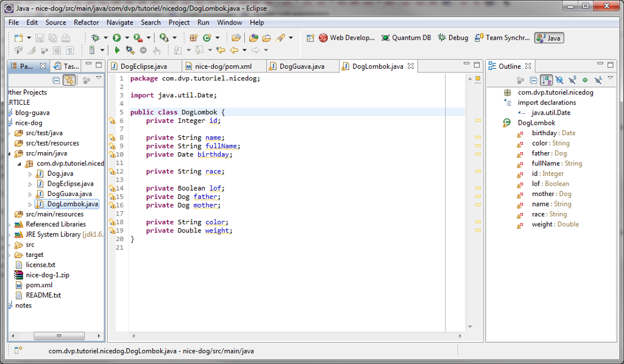Screen dimensions: 624x364
Task: Collapse the com.dvp.tutoriel.nicedog package node
Action: tap(19, 164)
